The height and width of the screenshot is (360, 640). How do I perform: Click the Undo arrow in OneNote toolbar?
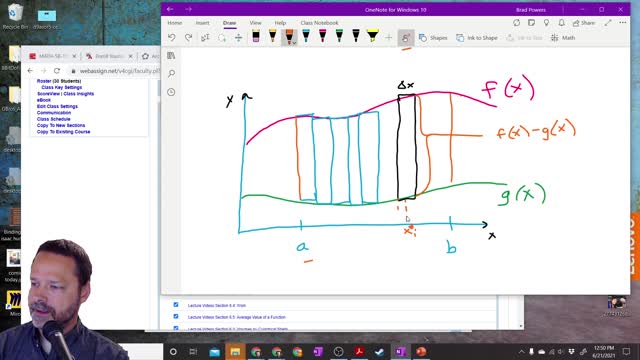[171, 38]
